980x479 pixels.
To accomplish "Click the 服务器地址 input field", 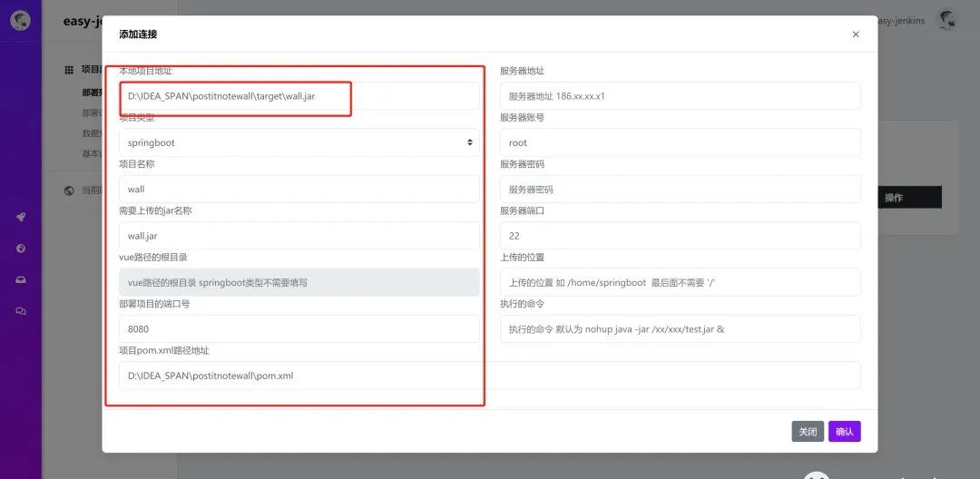I will coord(680,96).
